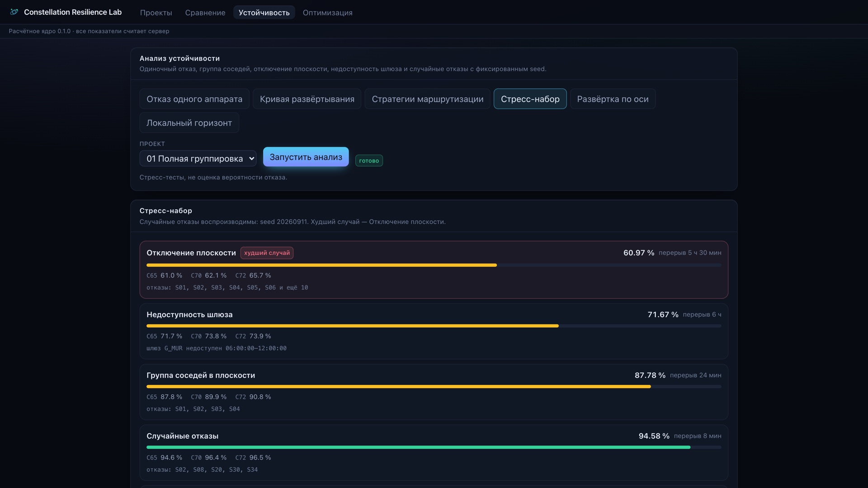Screen dimensions: 868x488
Task: Click the 87.78 % result value
Action: (650, 375)
